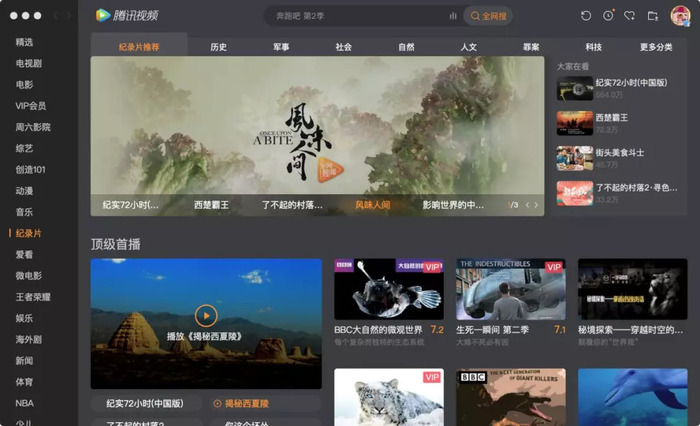Image resolution: width=700 pixels, height=426 pixels.
Task: Click the voice search bars icon
Action: coord(453,16)
